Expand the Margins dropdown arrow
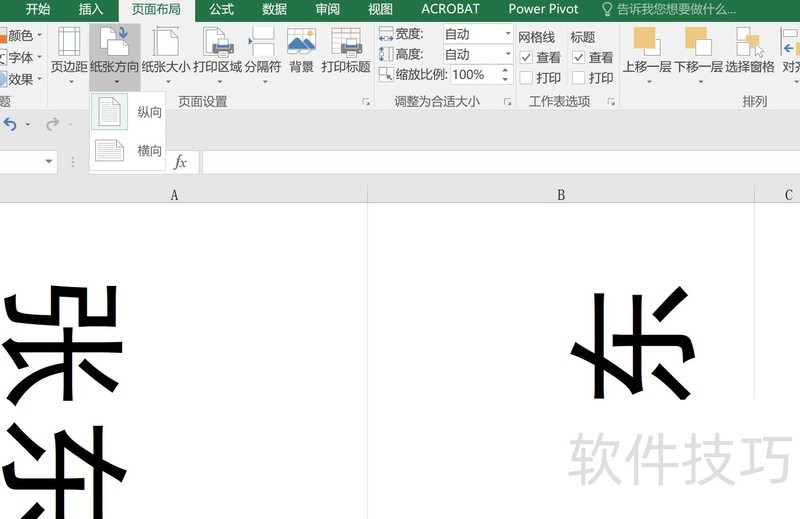This screenshot has width=800, height=519. pos(71,82)
